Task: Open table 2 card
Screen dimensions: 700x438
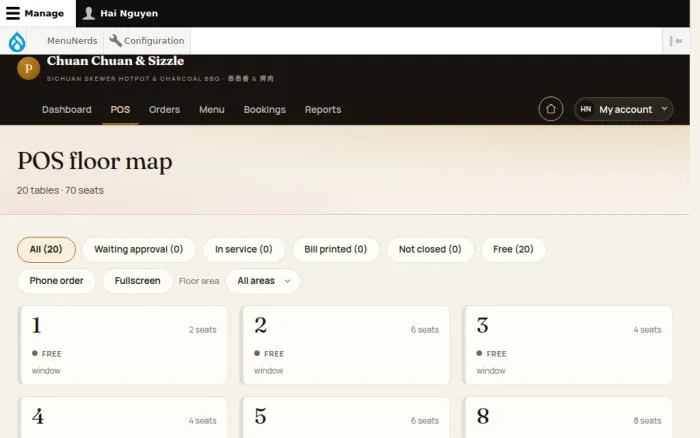Action: [345, 345]
